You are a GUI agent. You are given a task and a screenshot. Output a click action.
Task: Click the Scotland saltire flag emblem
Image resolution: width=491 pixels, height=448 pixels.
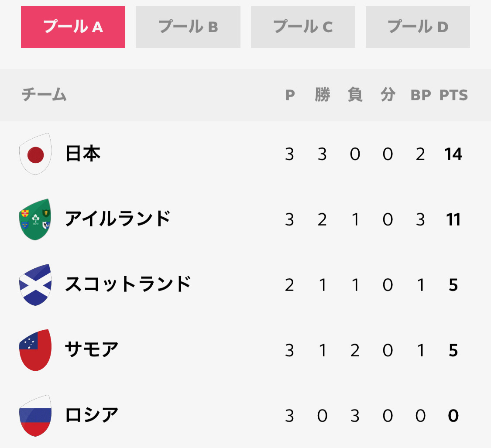coord(35,285)
